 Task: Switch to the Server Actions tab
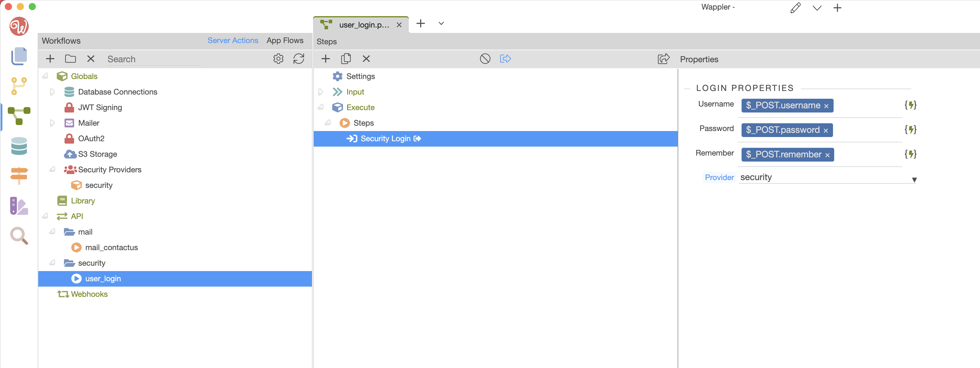[x=232, y=40]
